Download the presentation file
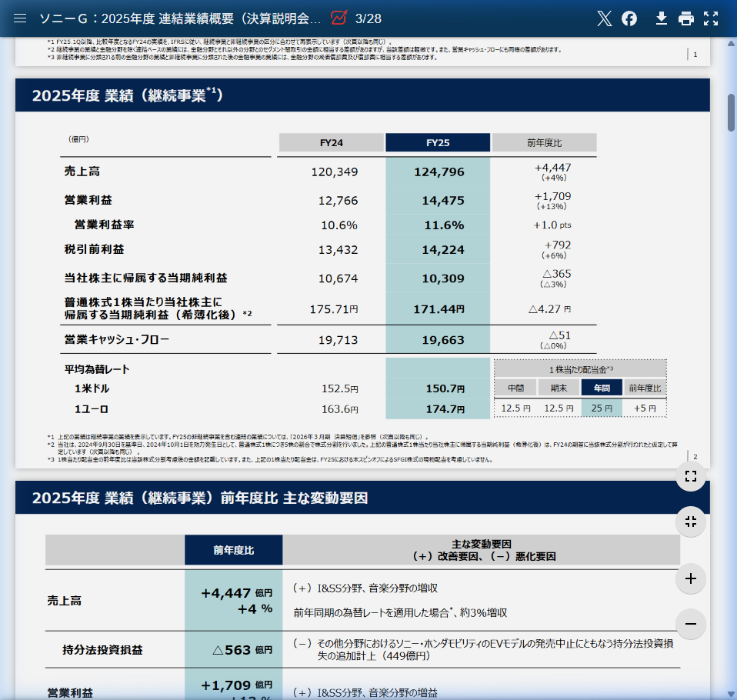The width and height of the screenshot is (737, 700). point(662,18)
